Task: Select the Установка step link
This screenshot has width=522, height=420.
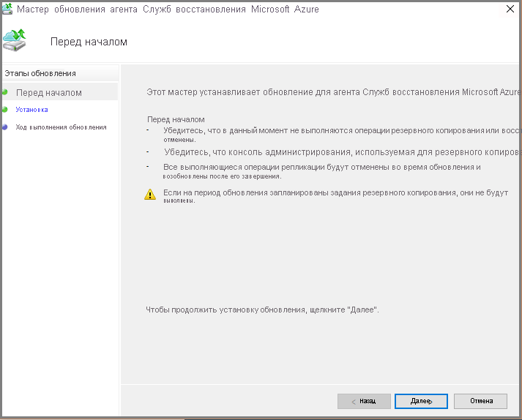Action: (x=31, y=110)
